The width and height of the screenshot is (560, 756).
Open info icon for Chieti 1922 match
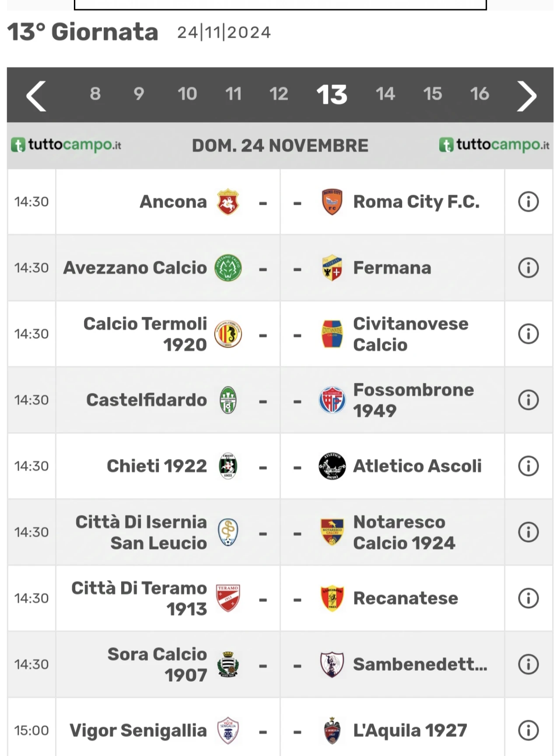pyautogui.click(x=528, y=466)
